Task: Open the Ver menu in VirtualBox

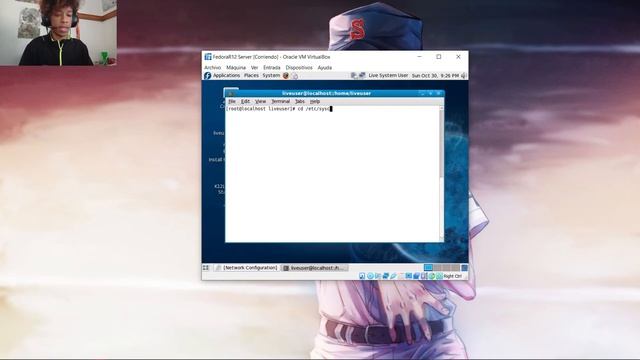Action: click(254, 67)
